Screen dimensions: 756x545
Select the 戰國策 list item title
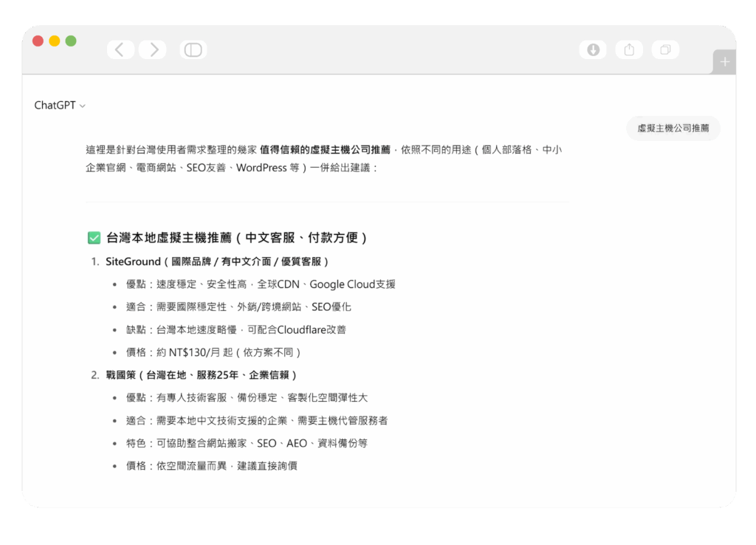pyautogui.click(x=201, y=374)
